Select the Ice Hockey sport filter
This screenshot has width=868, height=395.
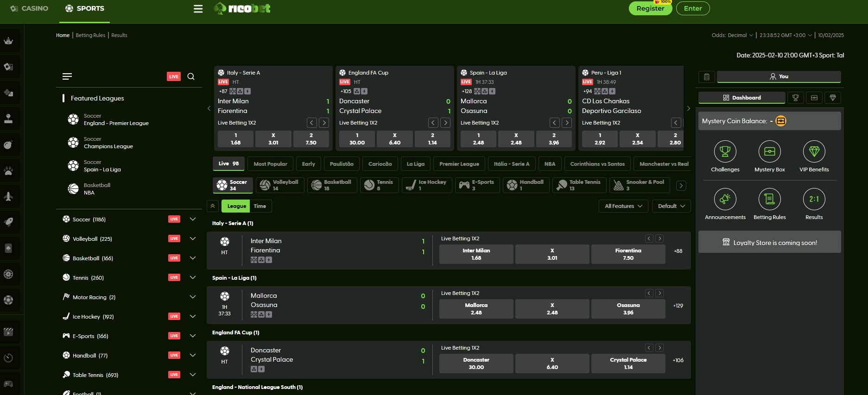427,185
